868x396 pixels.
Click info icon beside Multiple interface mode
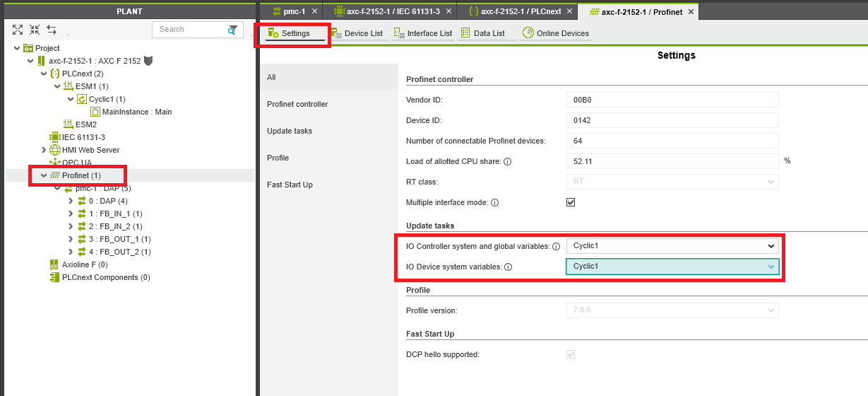[494, 203]
